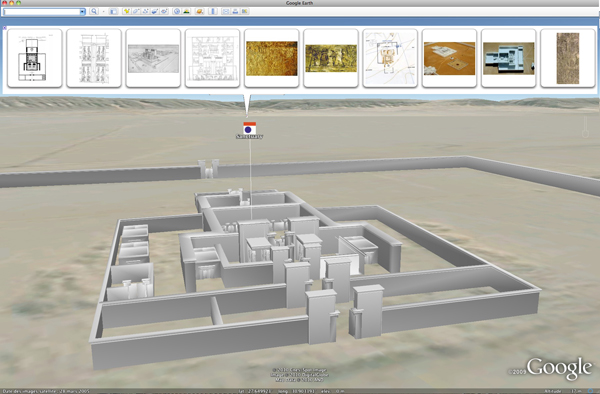Image resolution: width=600 pixels, height=394 pixels.
Task: Open the bright golden relief photo thumbnail
Action: click(272, 58)
